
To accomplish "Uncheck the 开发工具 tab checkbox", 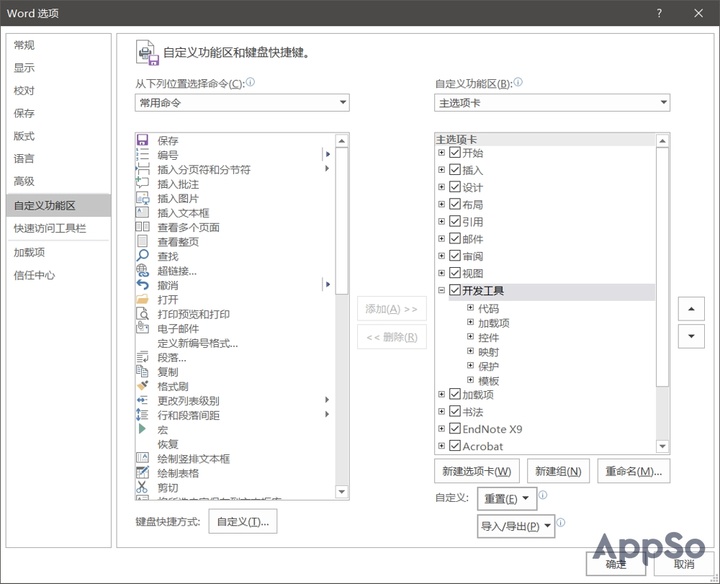I will tap(455, 291).
